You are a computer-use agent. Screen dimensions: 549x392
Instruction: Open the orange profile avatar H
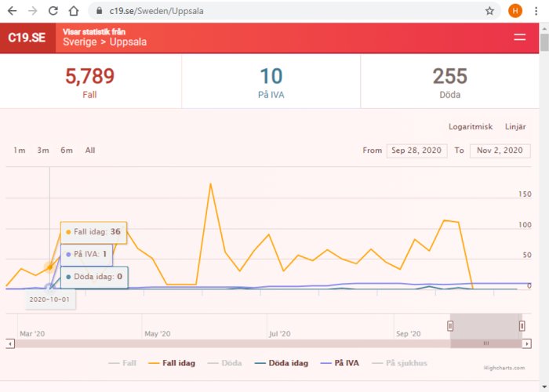(x=515, y=11)
